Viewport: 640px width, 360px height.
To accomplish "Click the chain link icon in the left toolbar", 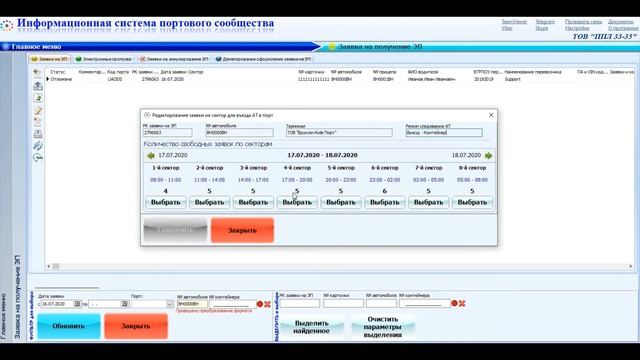I will click(38, 146).
